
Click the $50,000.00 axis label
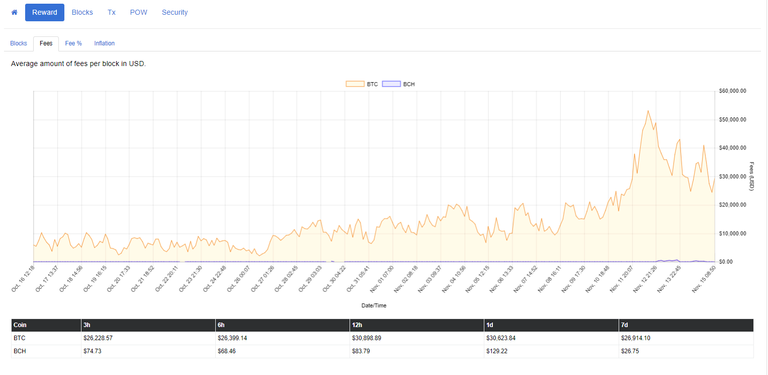(732, 119)
